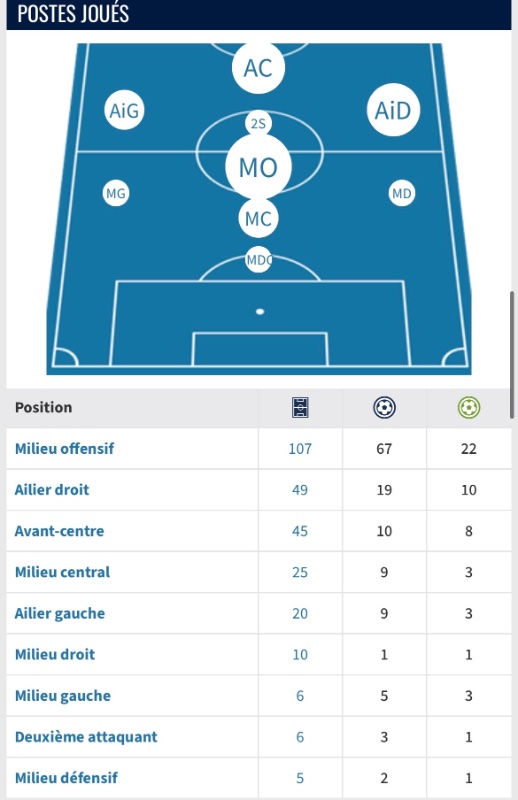Click the AC position circle on pitch

(258, 67)
